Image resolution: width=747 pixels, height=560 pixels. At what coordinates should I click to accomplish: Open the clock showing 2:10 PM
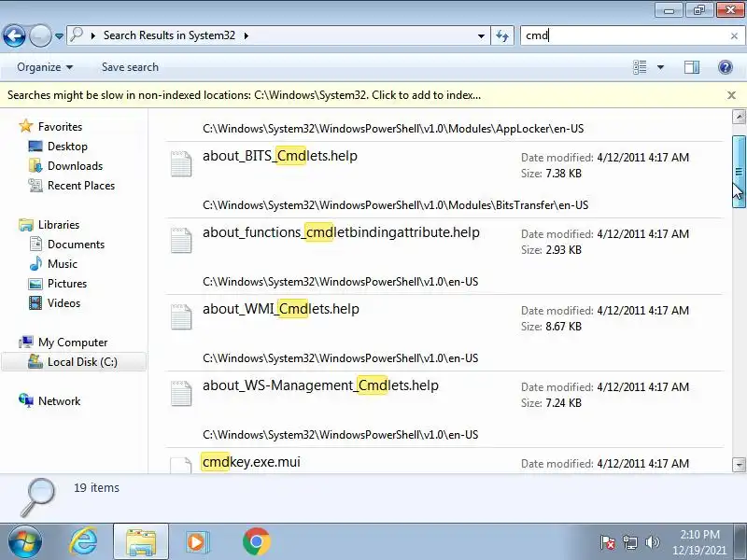tap(699, 542)
